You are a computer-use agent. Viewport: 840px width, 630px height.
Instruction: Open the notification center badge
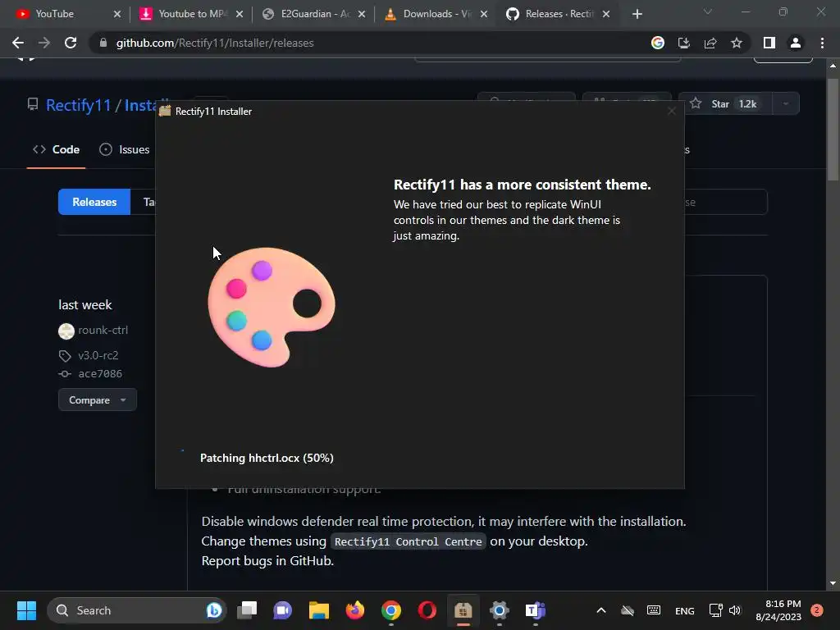[817, 610]
